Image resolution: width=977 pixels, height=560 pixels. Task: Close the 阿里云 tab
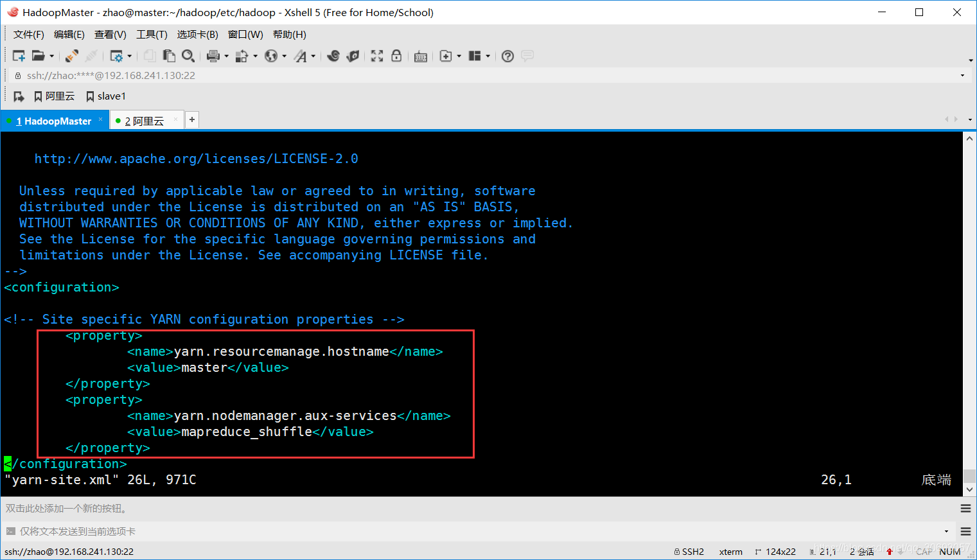175,119
